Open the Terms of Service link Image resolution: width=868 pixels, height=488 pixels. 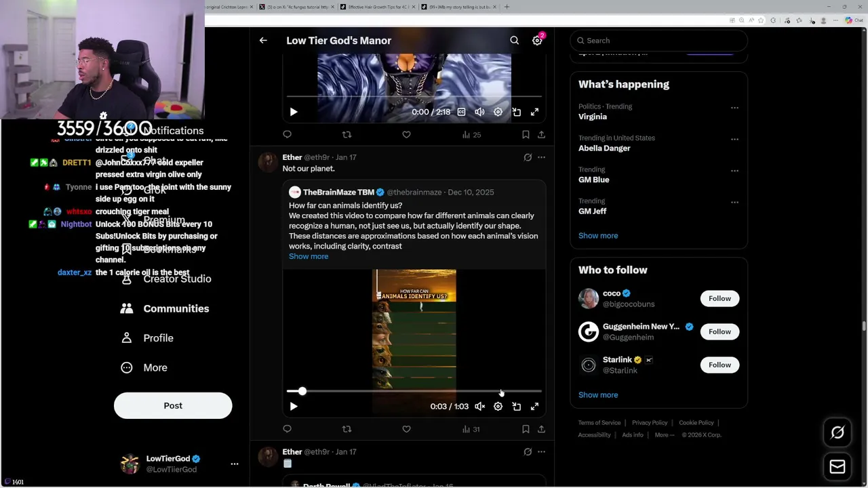point(599,423)
